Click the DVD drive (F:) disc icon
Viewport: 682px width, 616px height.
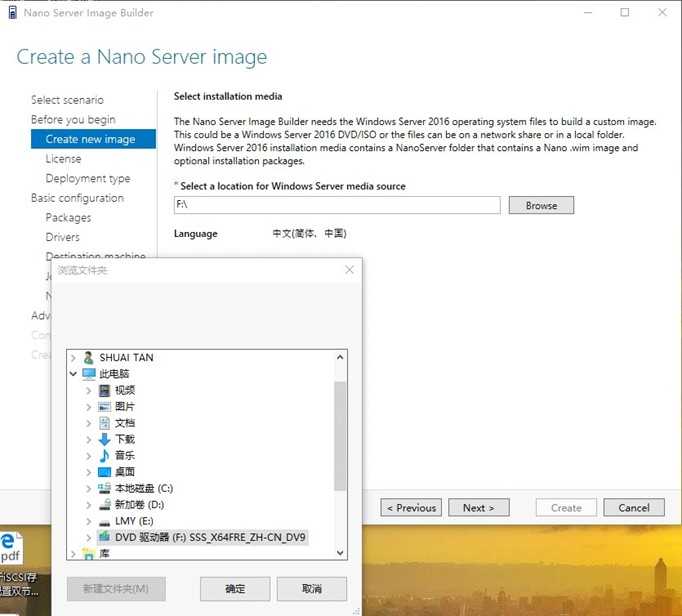click(x=104, y=537)
